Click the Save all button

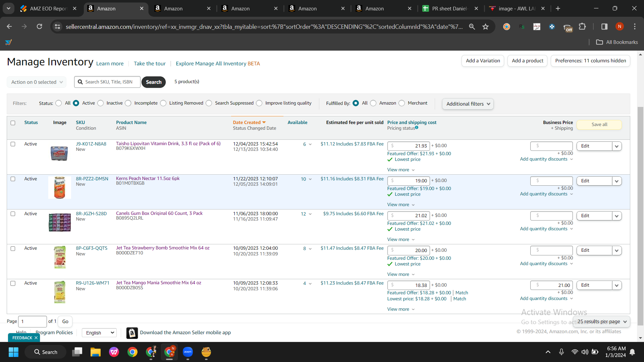(x=599, y=125)
